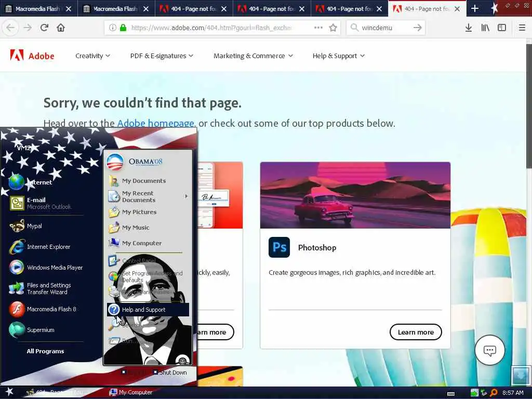This screenshot has width=532, height=399.
Task: Click the URL address bar field
Action: 222,28
